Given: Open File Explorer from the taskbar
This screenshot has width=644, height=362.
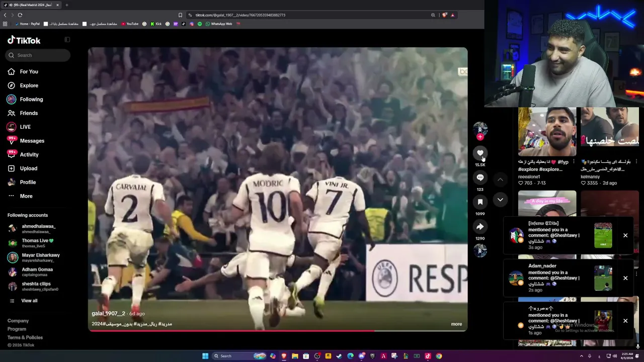Looking at the screenshot, I should pos(295,356).
